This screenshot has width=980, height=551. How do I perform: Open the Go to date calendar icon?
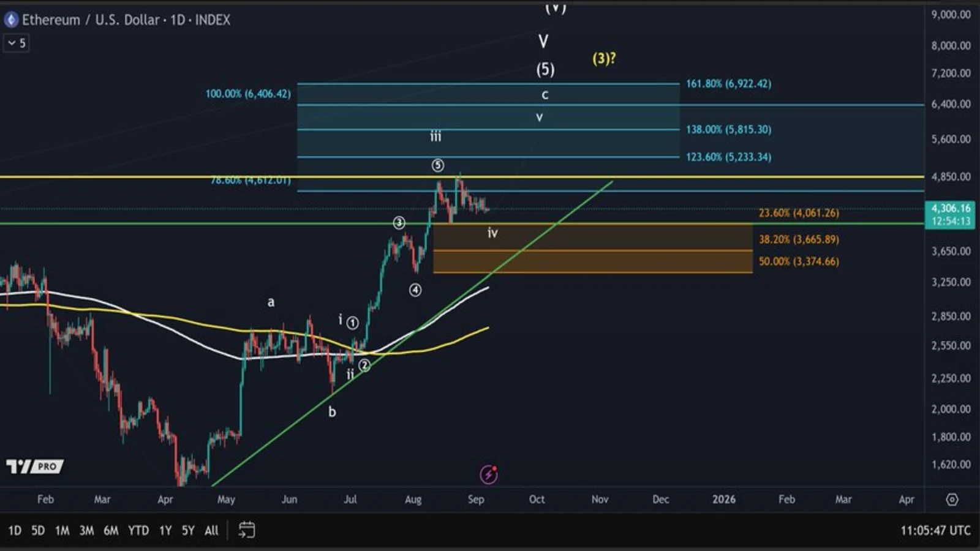pos(246,530)
